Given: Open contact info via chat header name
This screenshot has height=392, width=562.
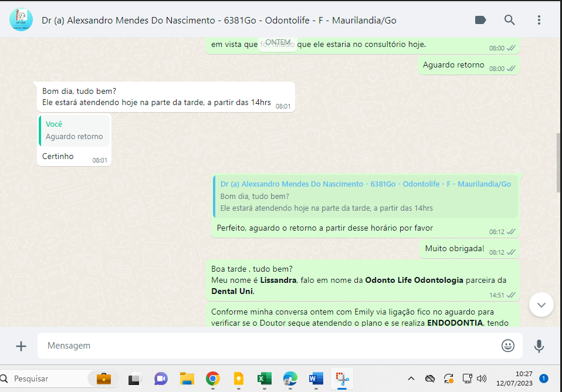Looking at the screenshot, I should click(219, 21).
